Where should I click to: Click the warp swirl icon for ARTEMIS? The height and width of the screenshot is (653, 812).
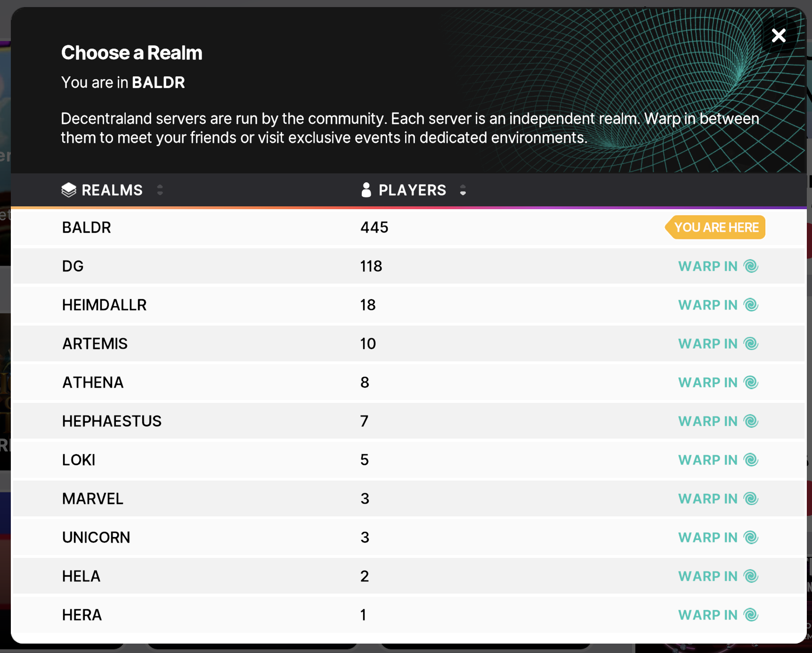tap(751, 344)
